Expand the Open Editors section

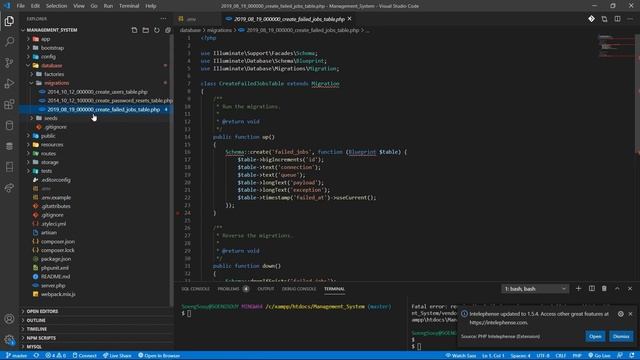click(x=42, y=311)
